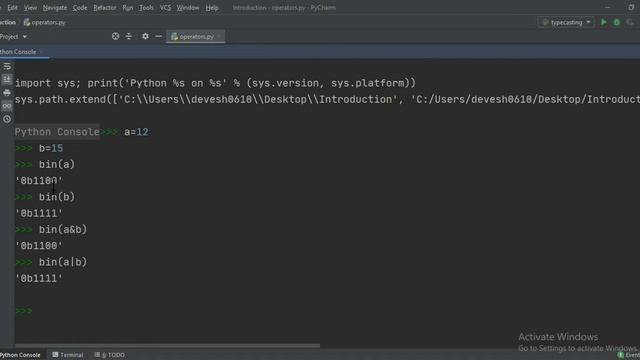Click the console input prompt at the bottom

click(23, 311)
